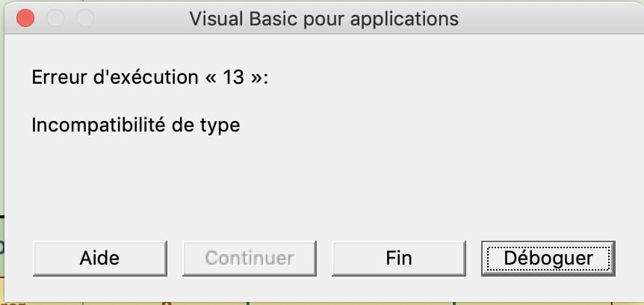644x305 pixels.
Task: Click the Visual Basic pour applications title
Action: click(x=324, y=17)
